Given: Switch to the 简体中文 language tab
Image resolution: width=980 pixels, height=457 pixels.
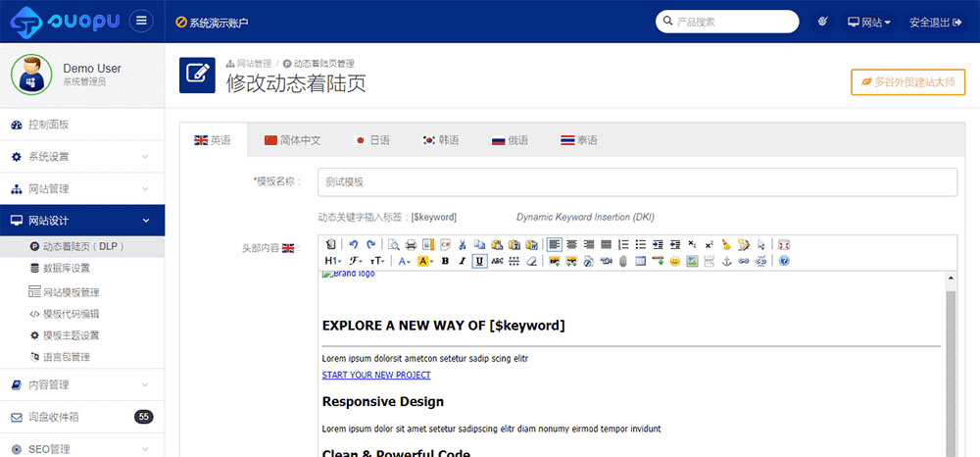Looking at the screenshot, I should (293, 140).
